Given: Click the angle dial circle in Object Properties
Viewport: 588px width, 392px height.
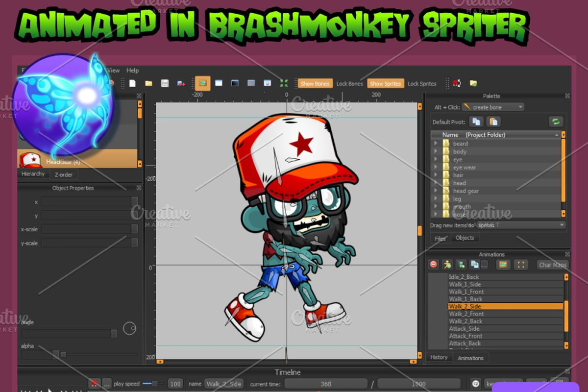Looking at the screenshot, I should (x=129, y=328).
